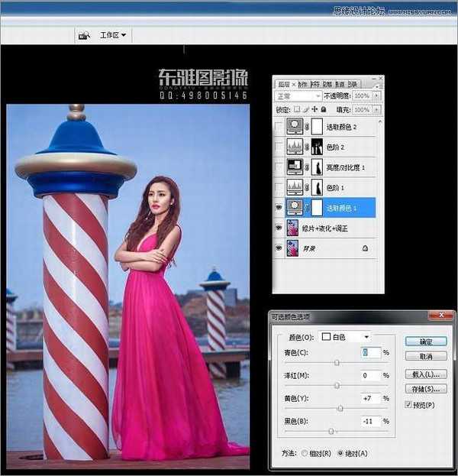Image resolution: width=458 pixels, height=476 pixels.
Task: Hide the 选取颜色 1 layer via eye icon
Action: tap(279, 207)
